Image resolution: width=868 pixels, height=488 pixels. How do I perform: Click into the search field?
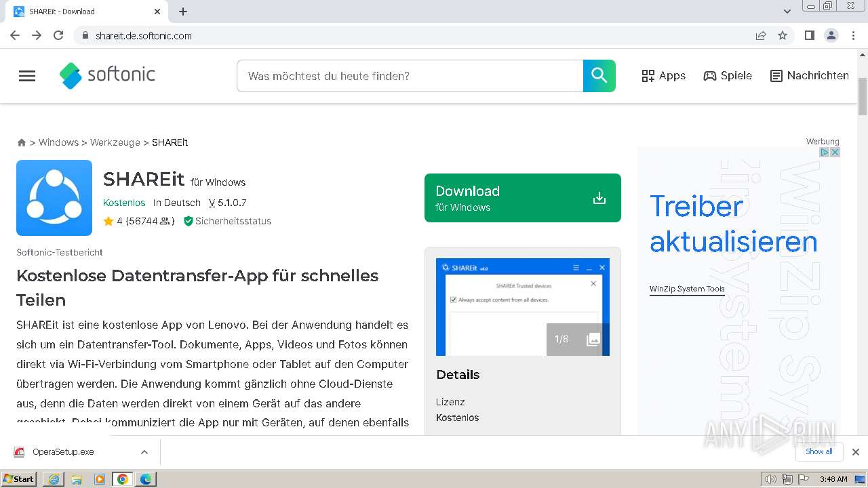point(410,76)
